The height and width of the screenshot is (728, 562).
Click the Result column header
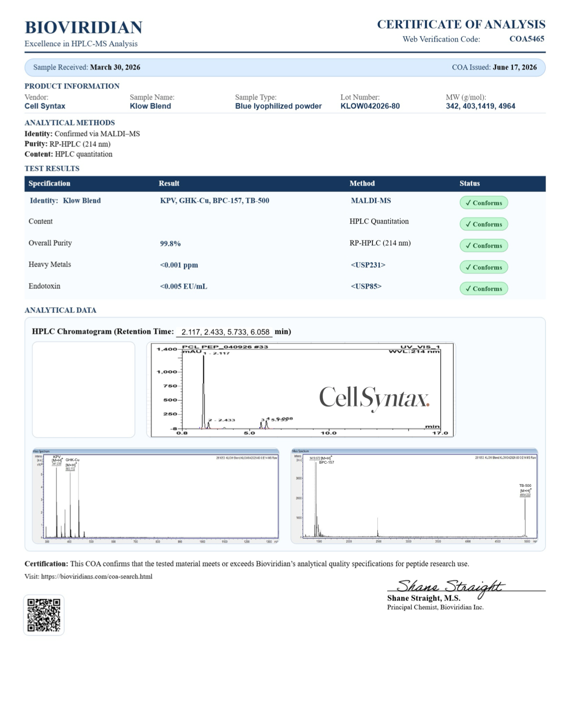(x=169, y=183)
